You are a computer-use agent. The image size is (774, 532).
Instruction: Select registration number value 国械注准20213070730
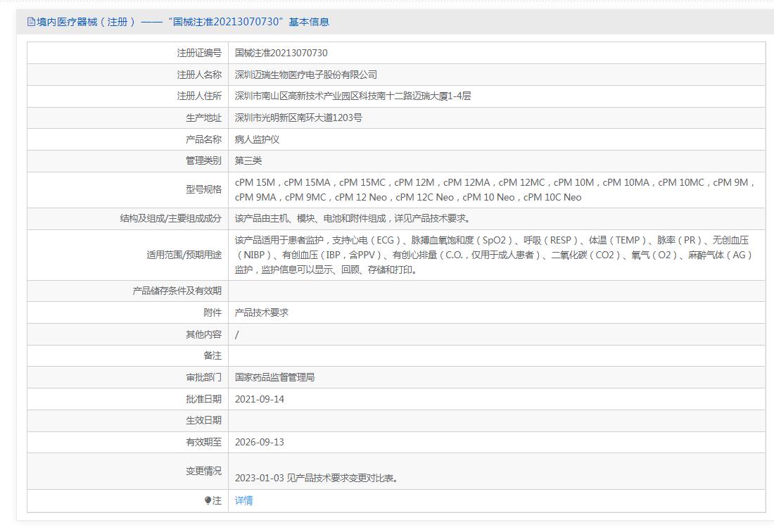point(281,53)
